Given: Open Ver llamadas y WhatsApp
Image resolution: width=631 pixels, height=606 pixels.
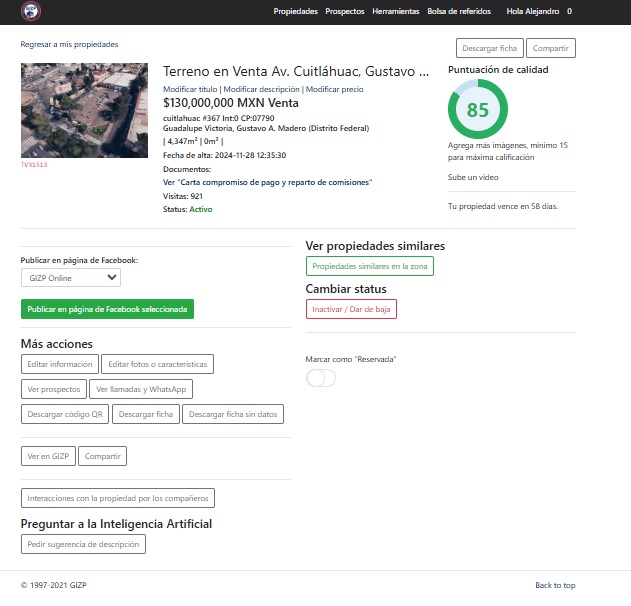Looking at the screenshot, I should pyautogui.click(x=141, y=389).
